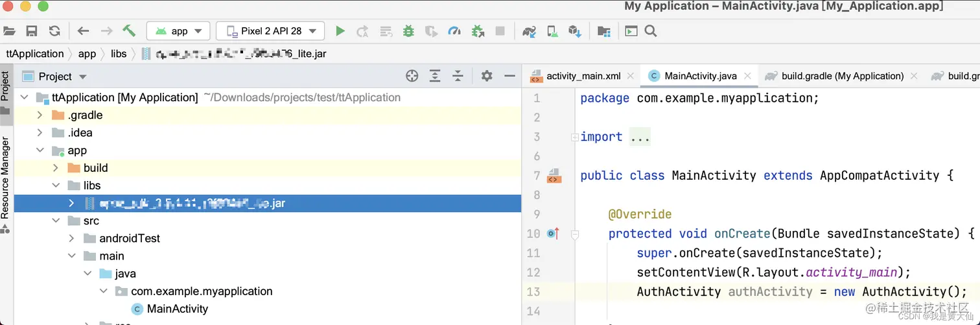Click the Make Project hammer icon

[x=129, y=31]
